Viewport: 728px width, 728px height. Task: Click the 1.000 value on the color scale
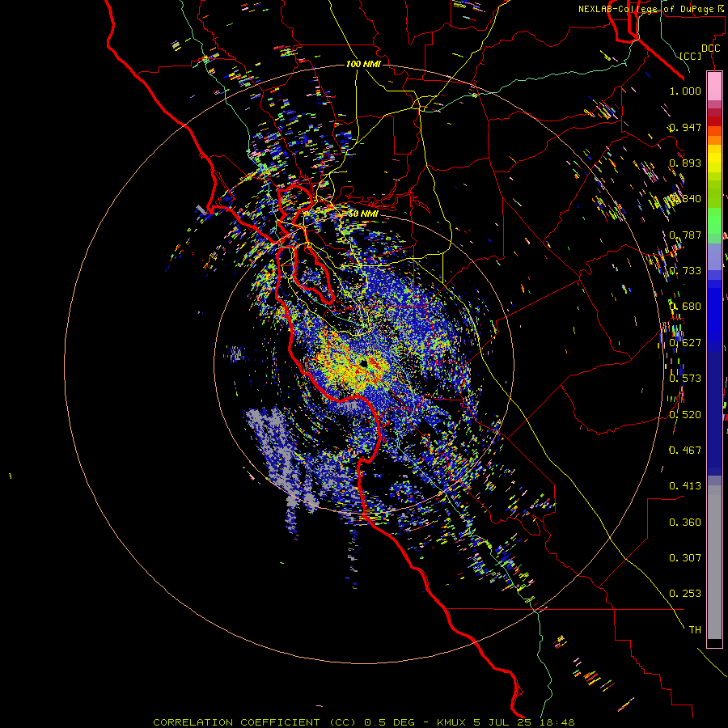[685, 91]
